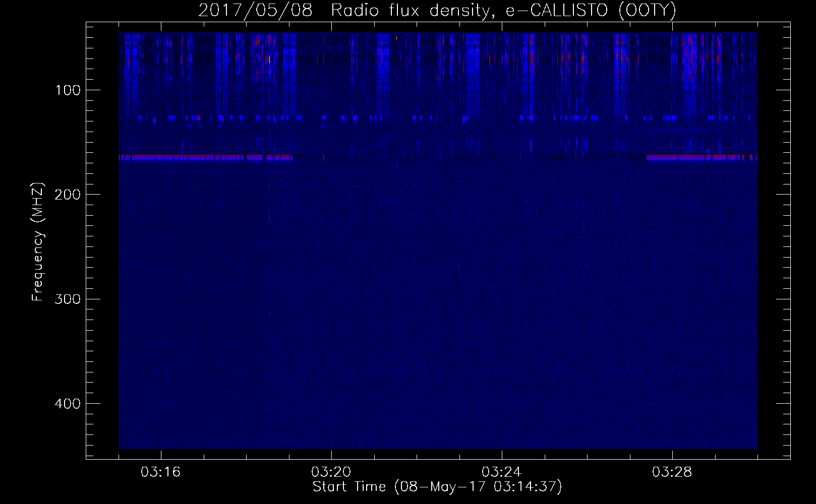Click the plot title '2017/05/08 Radio flux density'

[x=345, y=11]
